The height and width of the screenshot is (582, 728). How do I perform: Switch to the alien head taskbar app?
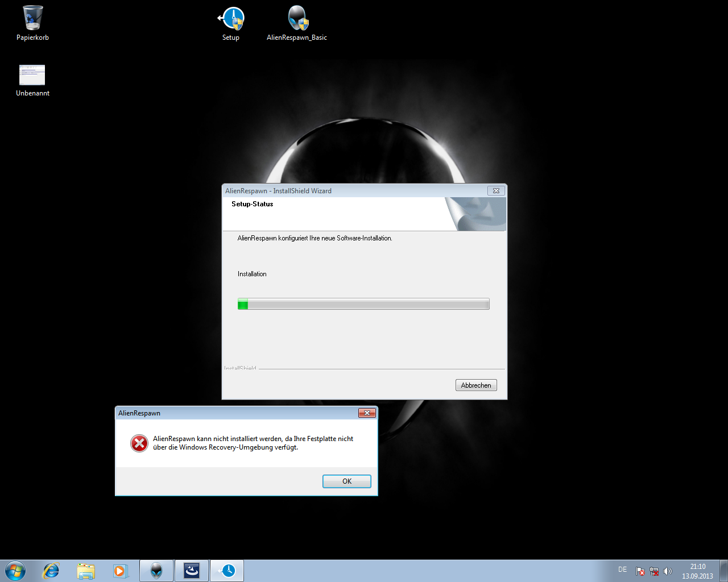pos(156,571)
